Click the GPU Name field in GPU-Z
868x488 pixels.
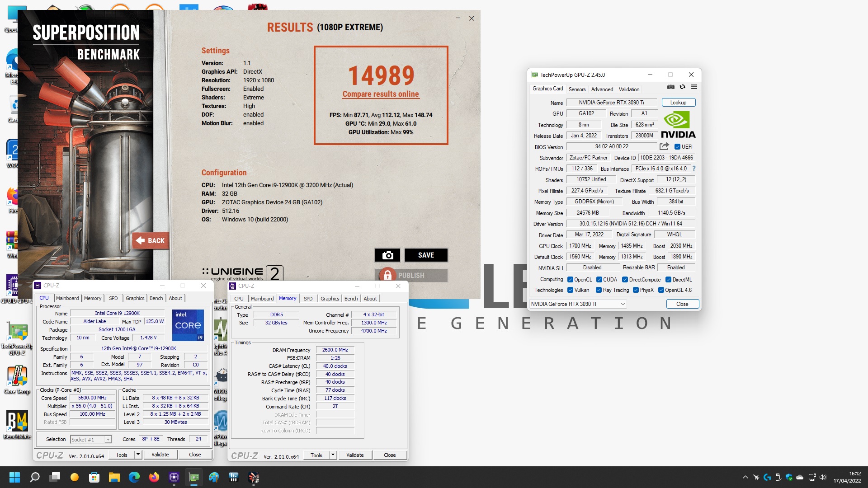(611, 103)
